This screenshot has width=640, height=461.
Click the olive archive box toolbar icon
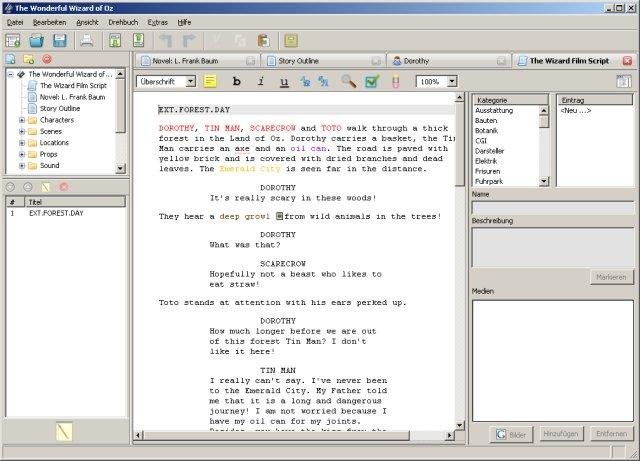[291, 40]
